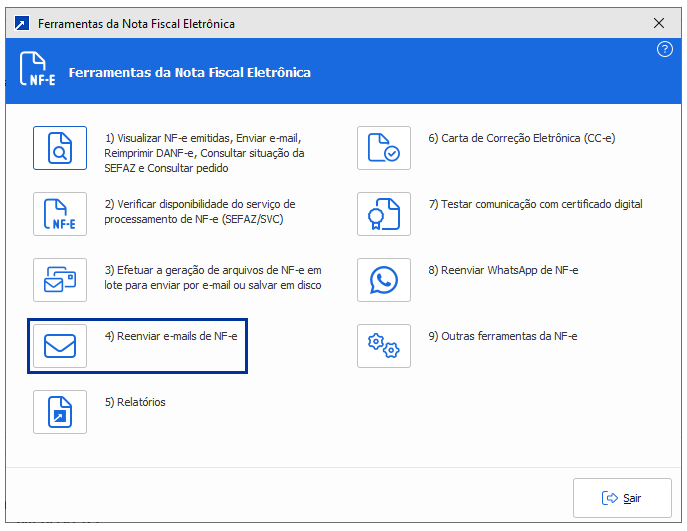Select text '8) Reenviar WhatsApp de NF-e'

(x=503, y=270)
